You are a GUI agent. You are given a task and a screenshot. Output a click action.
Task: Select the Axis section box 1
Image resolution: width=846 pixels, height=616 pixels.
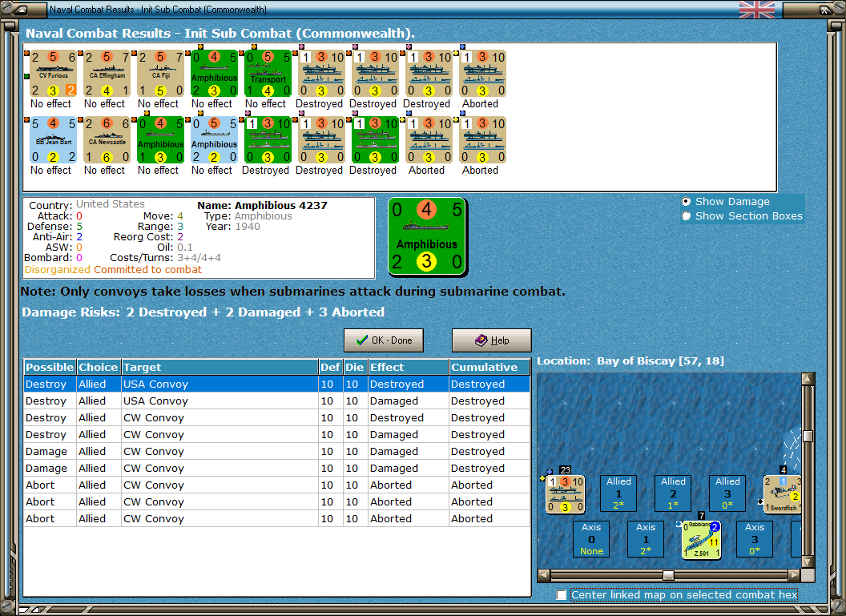click(646, 539)
